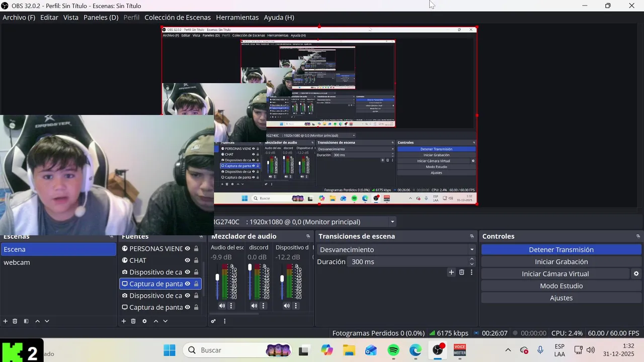Open Spotify from the taskbar
Screen dimensions: 644x362
point(393,350)
